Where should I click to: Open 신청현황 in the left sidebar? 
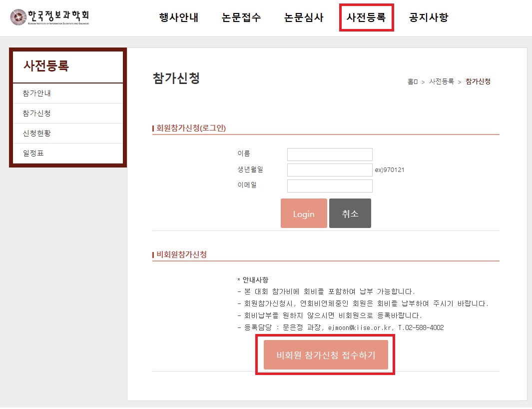tap(37, 133)
